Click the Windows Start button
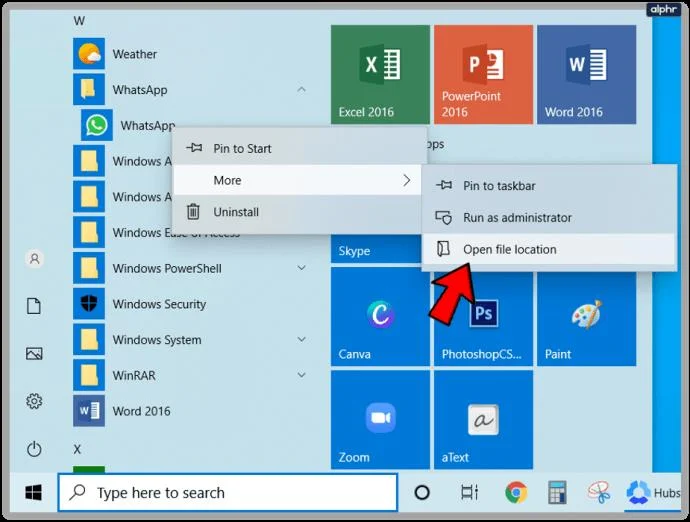The height and width of the screenshot is (522, 690). point(33,493)
